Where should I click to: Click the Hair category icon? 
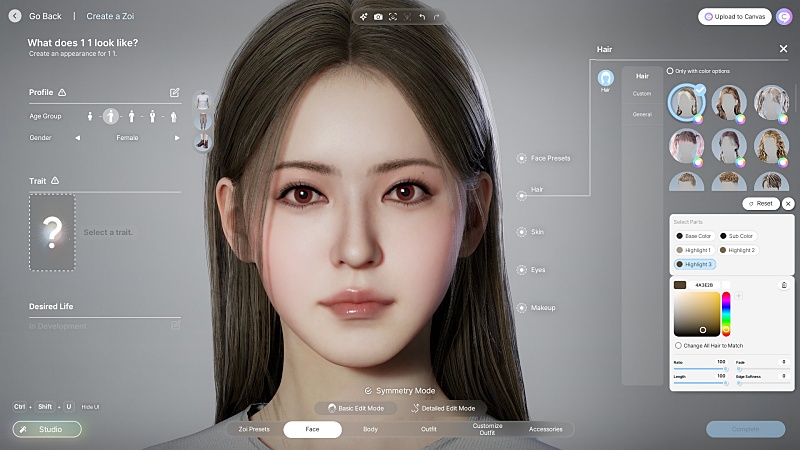point(605,78)
